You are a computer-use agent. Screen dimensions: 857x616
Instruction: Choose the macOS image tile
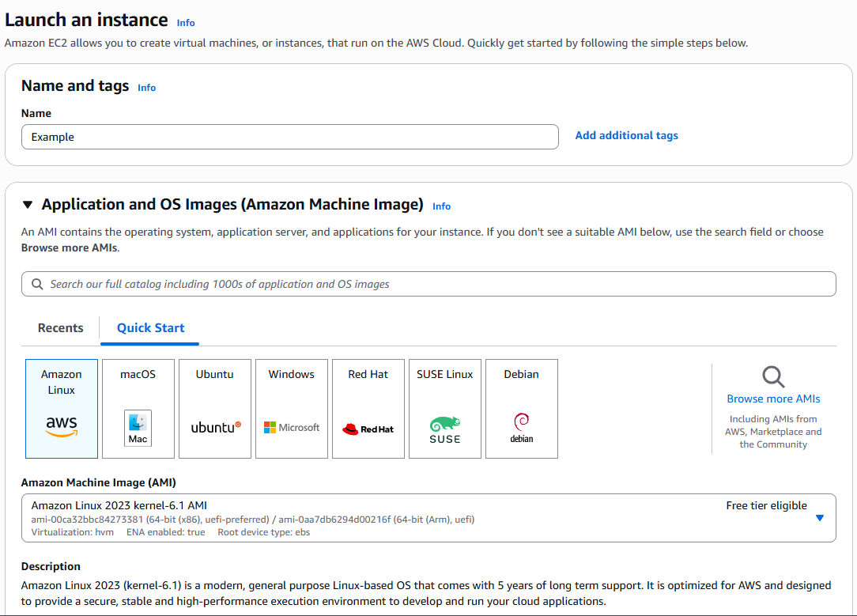[x=138, y=409]
